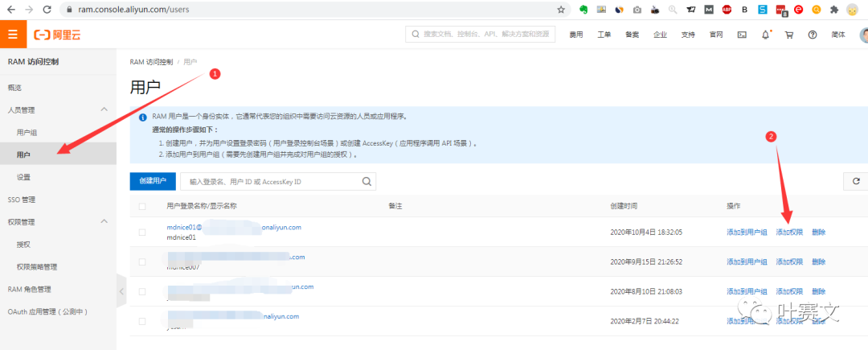Open the shopping cart

(789, 35)
